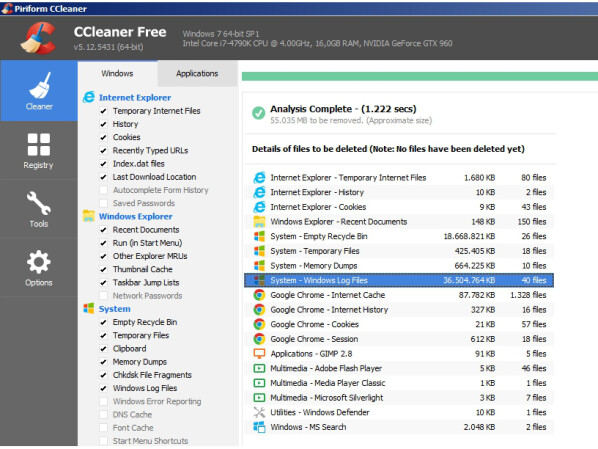Screen dimensions: 598x449
Task: Switch to the Windows tab
Action: tap(117, 73)
